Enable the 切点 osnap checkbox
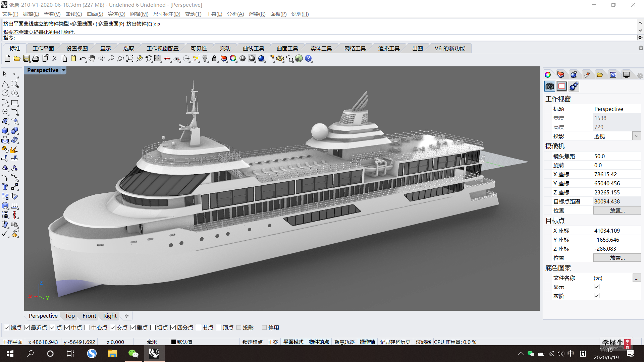This screenshot has height=362, width=644. [x=153, y=327]
